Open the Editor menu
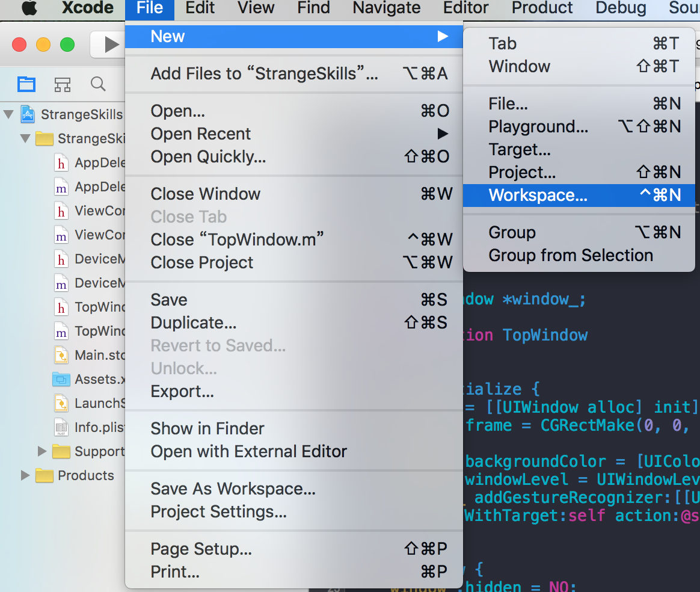The width and height of the screenshot is (700, 592). (465, 8)
